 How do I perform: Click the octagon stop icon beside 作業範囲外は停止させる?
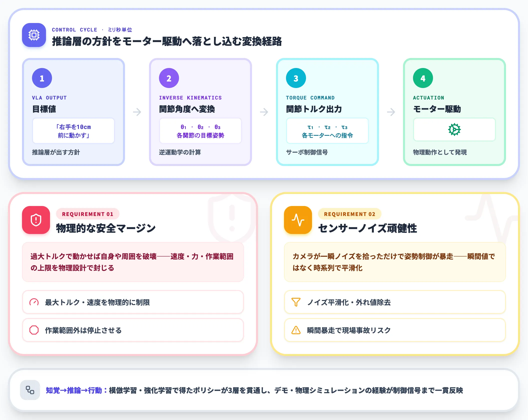tap(34, 330)
